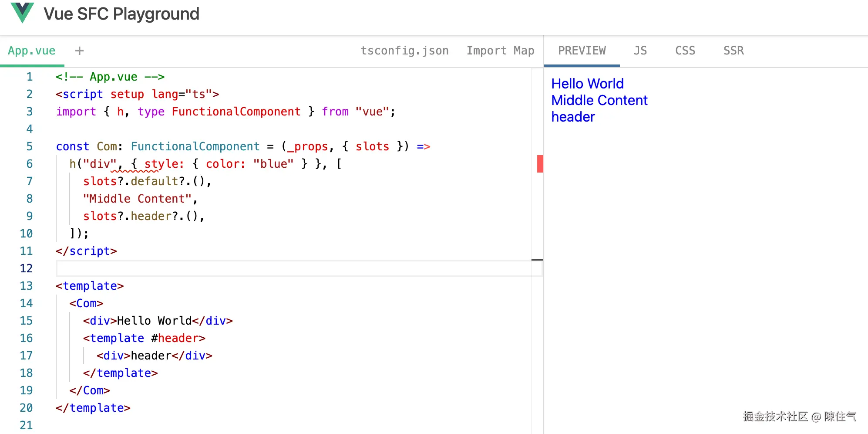Place cursor on empty line 12
The width and height of the screenshot is (868, 434).
point(261,268)
